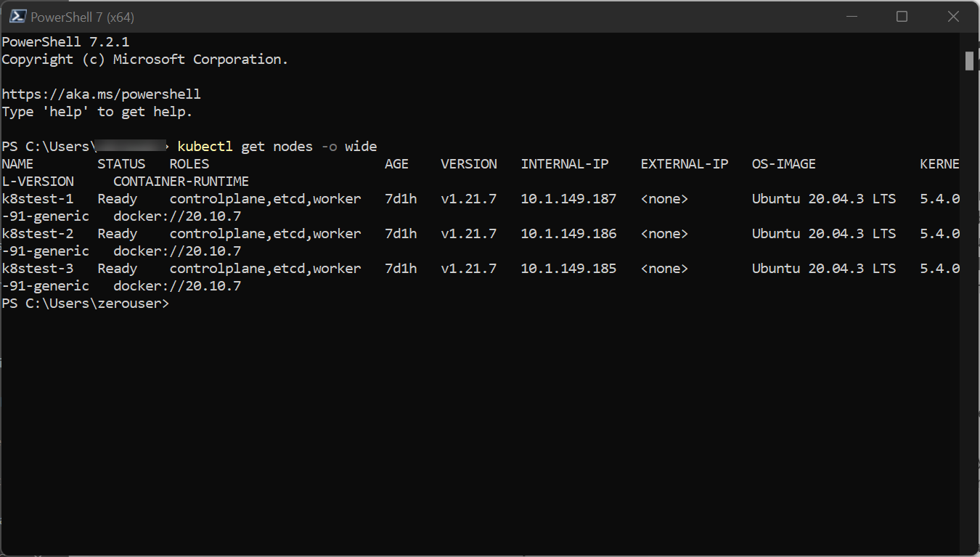Viewport: 980px width, 557px height.
Task: Click the PowerShell 7 (x64) window title
Action: (82, 17)
